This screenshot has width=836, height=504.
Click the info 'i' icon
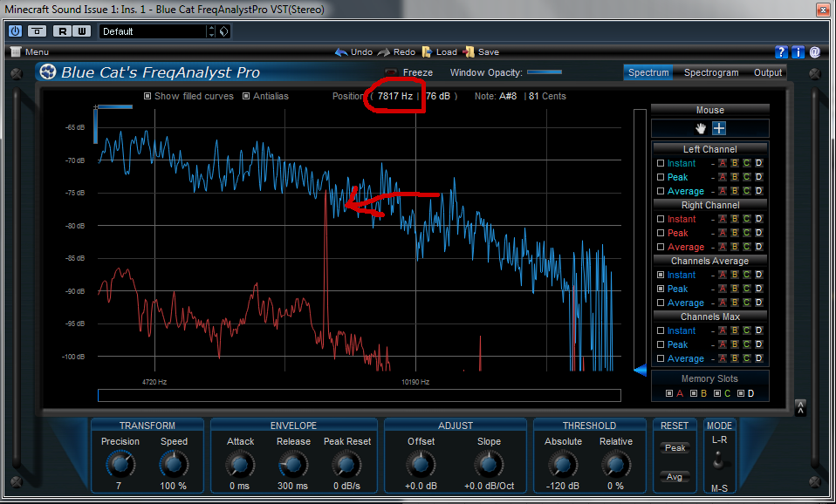(x=798, y=52)
